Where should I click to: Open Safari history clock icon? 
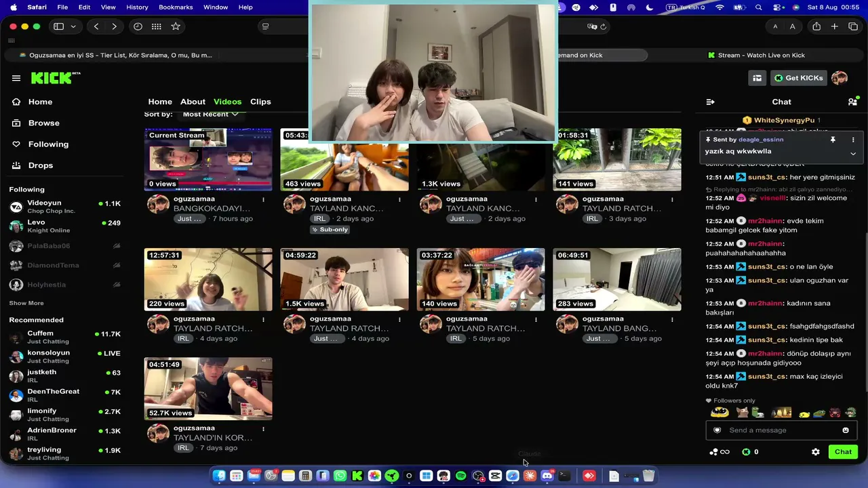click(x=138, y=26)
